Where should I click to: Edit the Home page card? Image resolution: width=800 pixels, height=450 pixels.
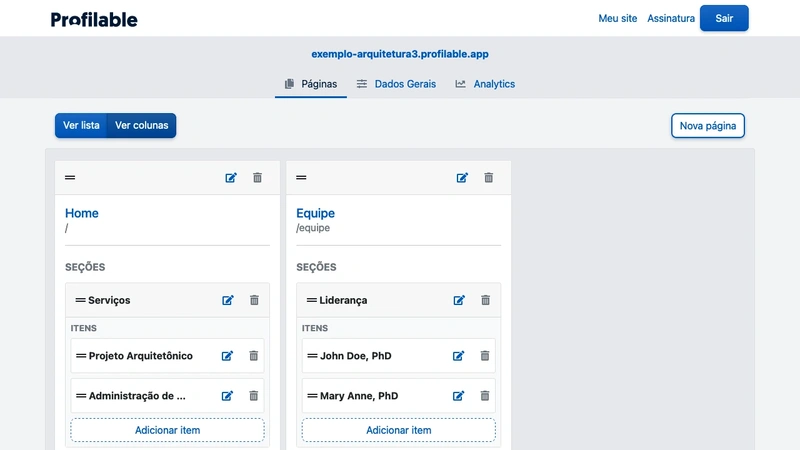231,177
